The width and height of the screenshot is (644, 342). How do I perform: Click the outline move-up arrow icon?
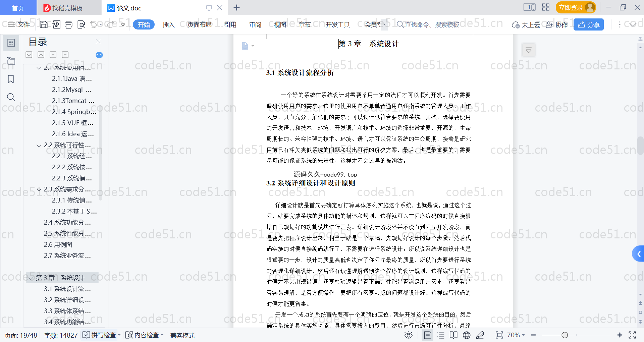pyautogui.click(x=41, y=55)
